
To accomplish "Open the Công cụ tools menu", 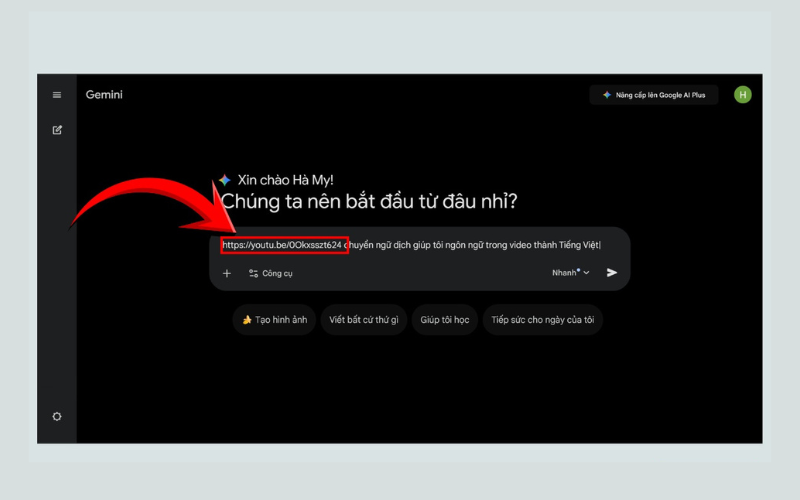I will 270,273.
